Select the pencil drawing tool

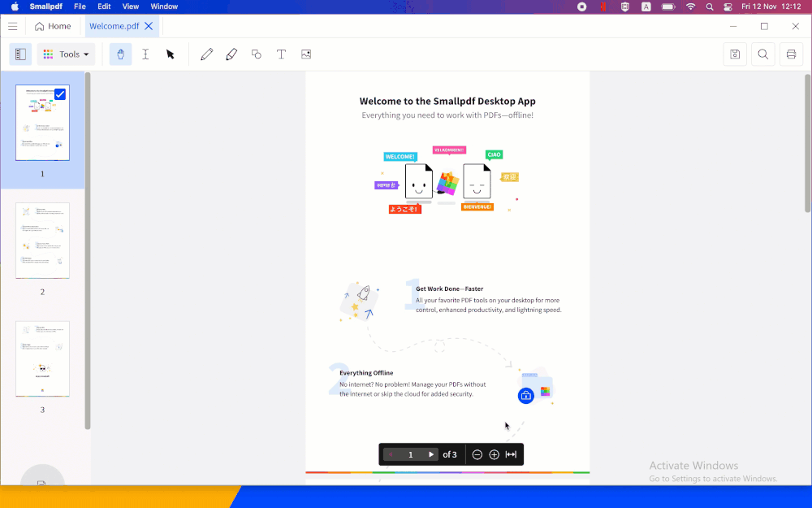click(x=206, y=54)
